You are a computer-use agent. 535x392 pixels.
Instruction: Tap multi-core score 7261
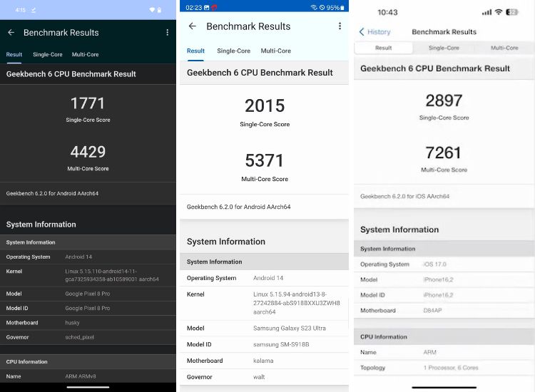click(444, 153)
